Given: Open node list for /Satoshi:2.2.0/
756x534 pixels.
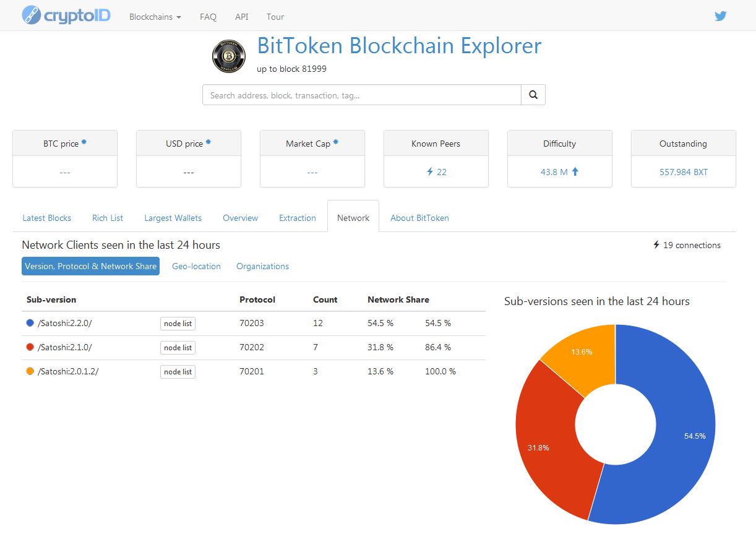Looking at the screenshot, I should (x=178, y=324).
